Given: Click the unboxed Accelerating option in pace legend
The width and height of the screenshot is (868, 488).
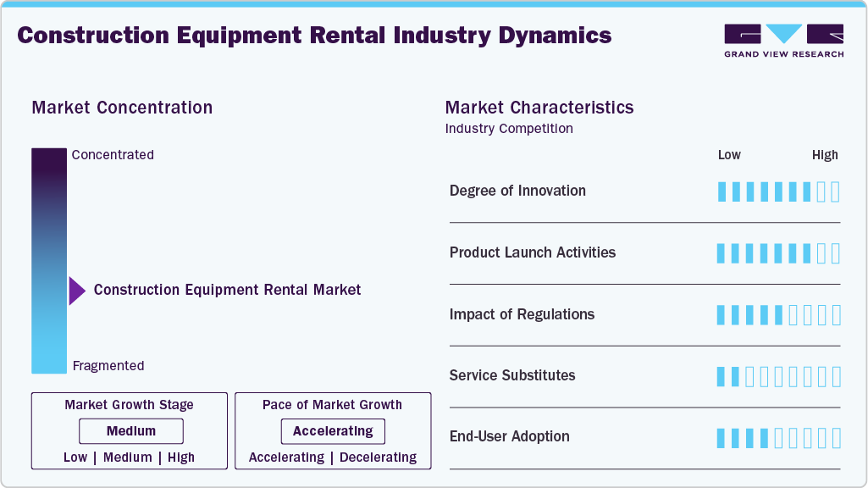Looking at the screenshot, I should pyautogui.click(x=286, y=457).
